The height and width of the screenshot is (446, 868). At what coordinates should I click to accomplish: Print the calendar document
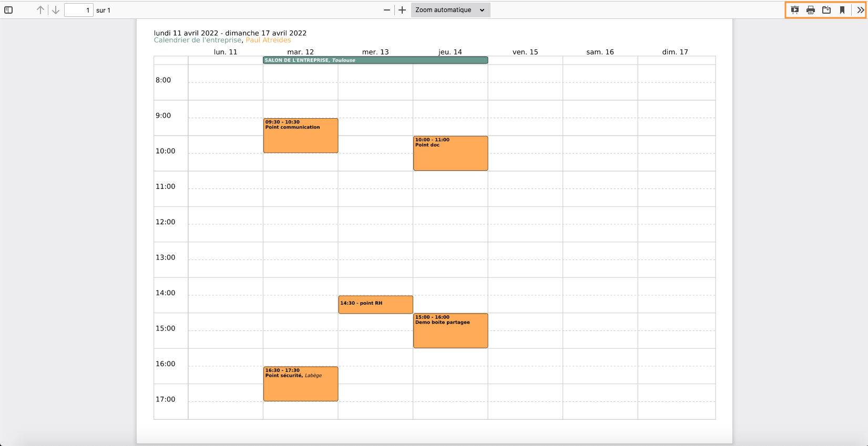(811, 10)
